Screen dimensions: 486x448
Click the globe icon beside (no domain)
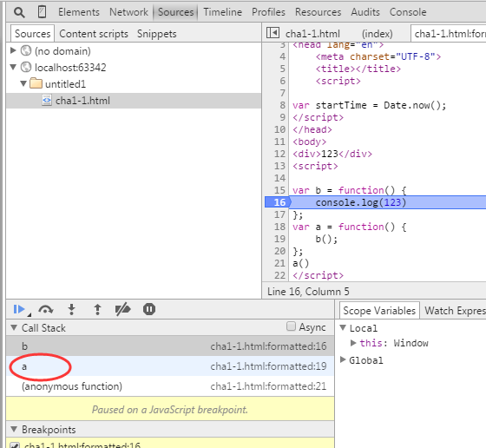(x=26, y=50)
